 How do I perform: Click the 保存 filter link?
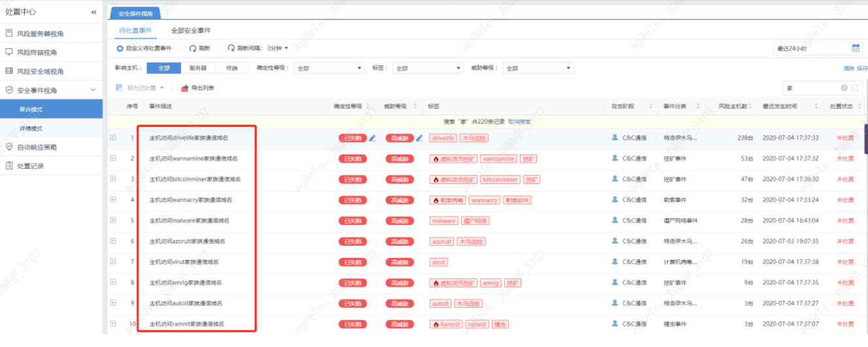point(862,68)
